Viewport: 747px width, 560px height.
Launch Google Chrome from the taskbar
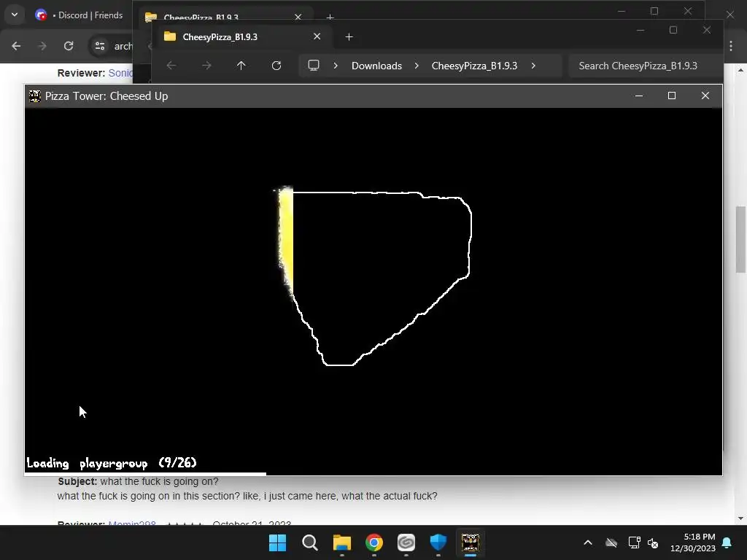click(x=374, y=542)
